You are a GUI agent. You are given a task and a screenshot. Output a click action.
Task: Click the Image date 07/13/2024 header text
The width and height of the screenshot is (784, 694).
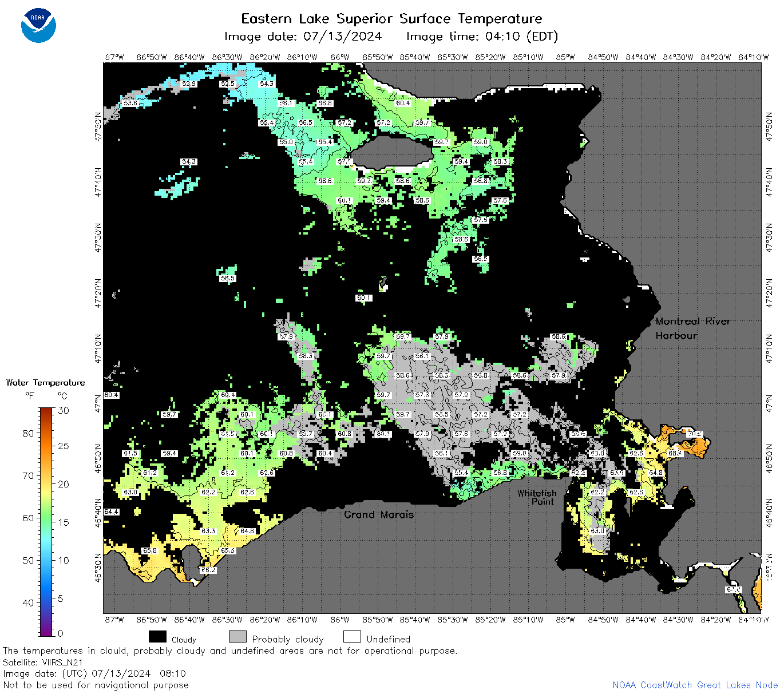pos(303,37)
